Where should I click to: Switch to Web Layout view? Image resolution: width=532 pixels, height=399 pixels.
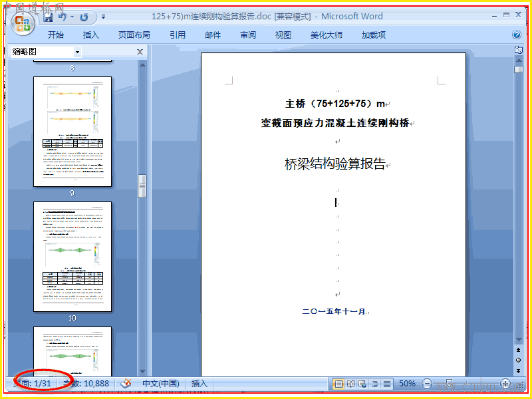(x=362, y=384)
